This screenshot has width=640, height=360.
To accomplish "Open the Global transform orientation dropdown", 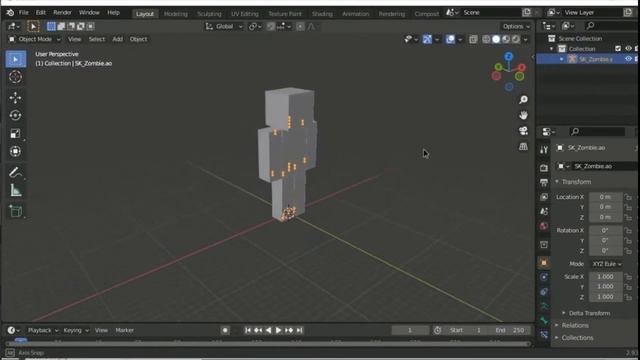I will click(224, 27).
